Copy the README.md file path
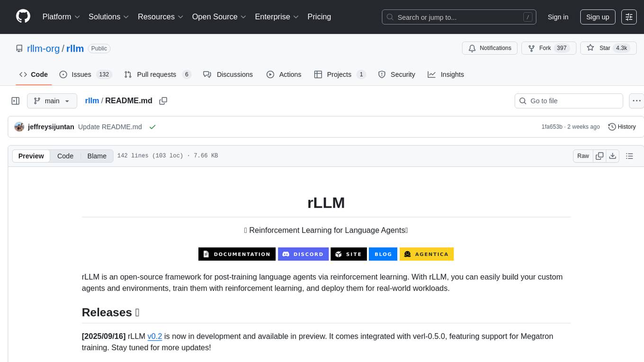The width and height of the screenshot is (644, 362). [x=163, y=101]
